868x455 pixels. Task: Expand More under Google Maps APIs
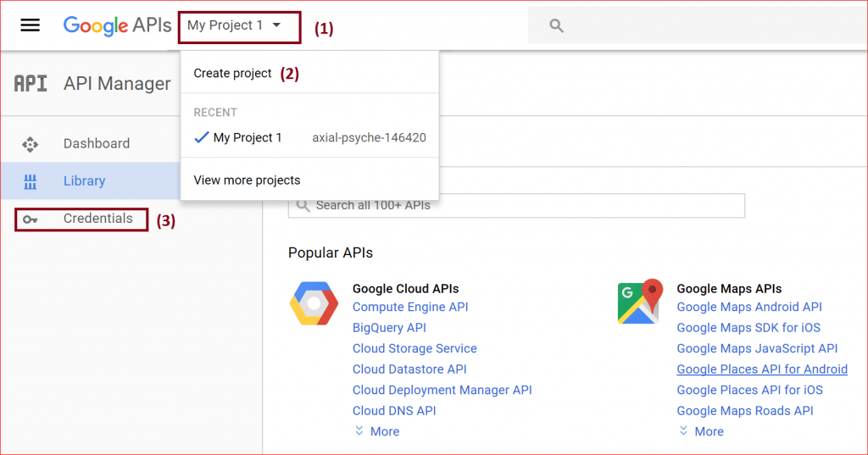tap(701, 431)
